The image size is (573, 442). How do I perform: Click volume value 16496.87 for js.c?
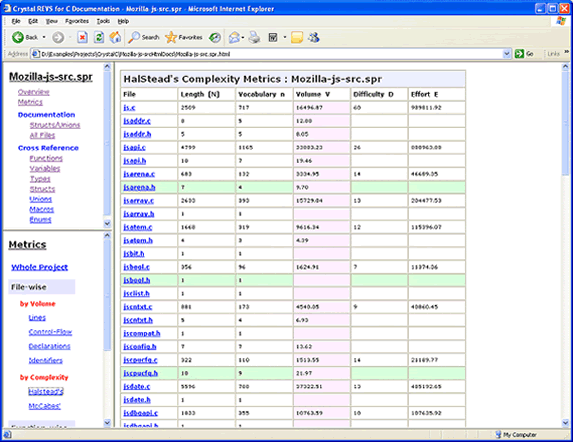click(309, 108)
